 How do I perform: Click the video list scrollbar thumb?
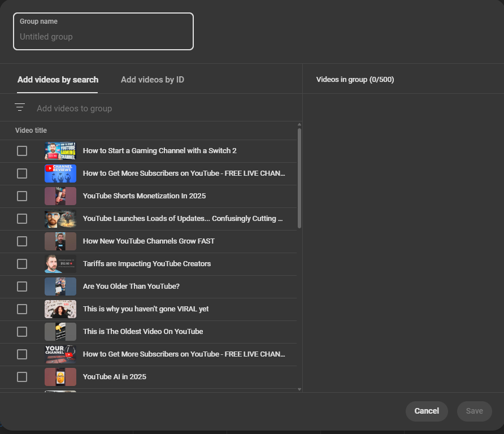click(299, 178)
